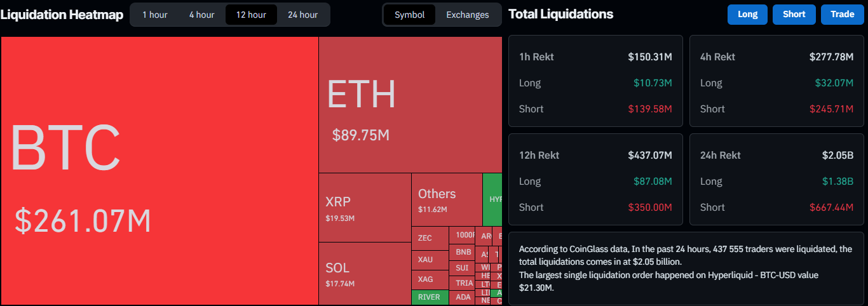Viewport: 868px width, 306px height.
Task: Click the BTC heatmap tile
Action: (159, 170)
